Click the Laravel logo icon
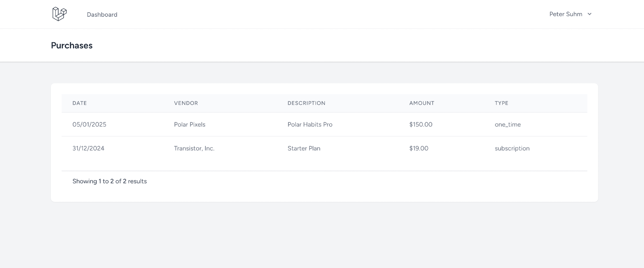The height and width of the screenshot is (268, 644). click(x=59, y=14)
